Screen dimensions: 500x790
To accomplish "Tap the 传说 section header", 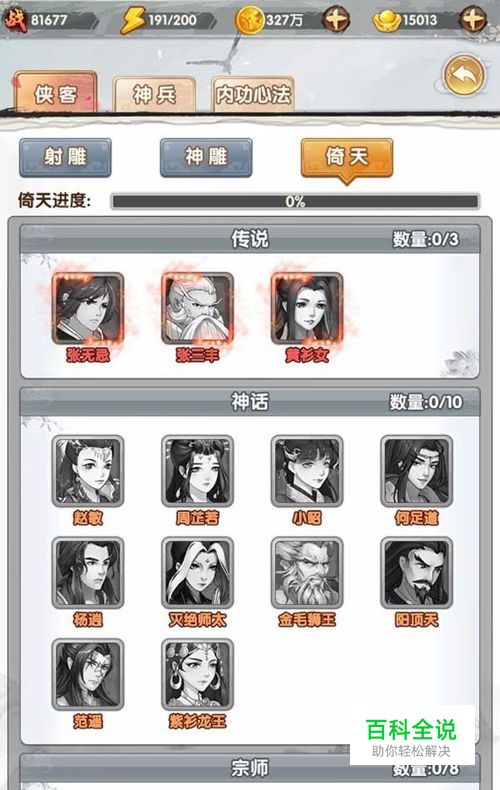I will (x=250, y=239).
